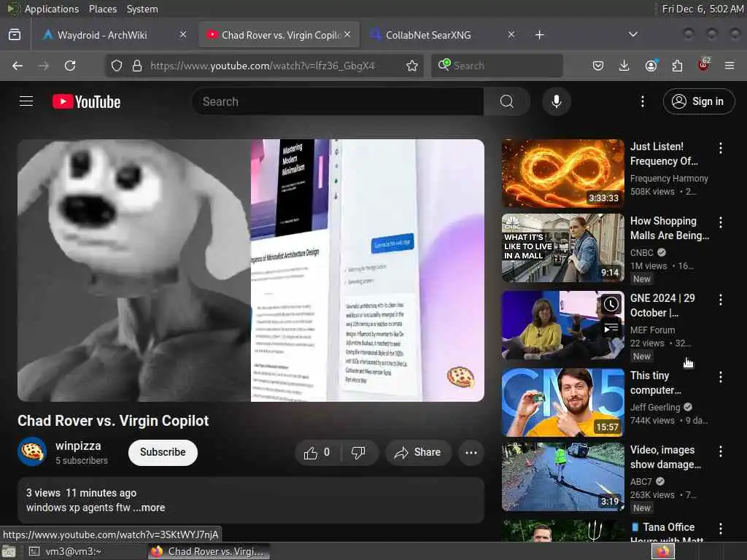Viewport: 747px width, 560px height.
Task: Click the clock showing Fri Dec 6
Action: click(x=703, y=9)
